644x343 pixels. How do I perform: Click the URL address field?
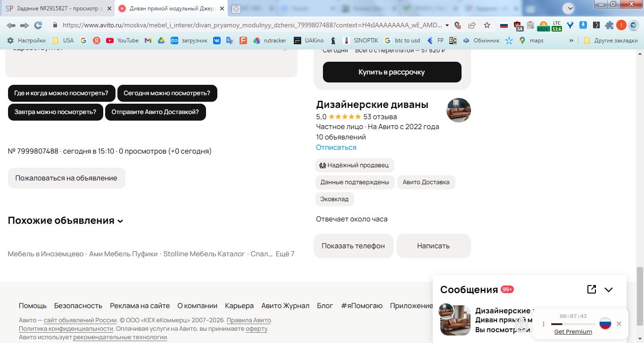[252, 25]
